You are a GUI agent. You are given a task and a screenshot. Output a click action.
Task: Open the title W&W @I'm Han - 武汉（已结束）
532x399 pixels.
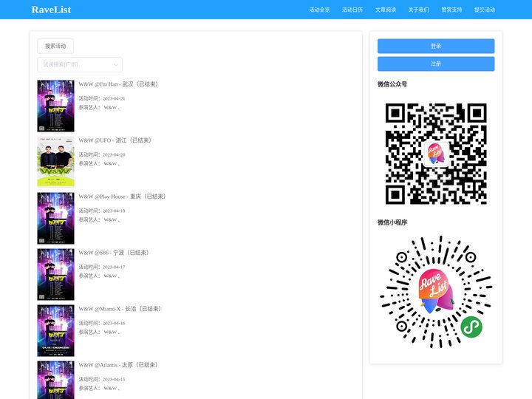point(118,84)
